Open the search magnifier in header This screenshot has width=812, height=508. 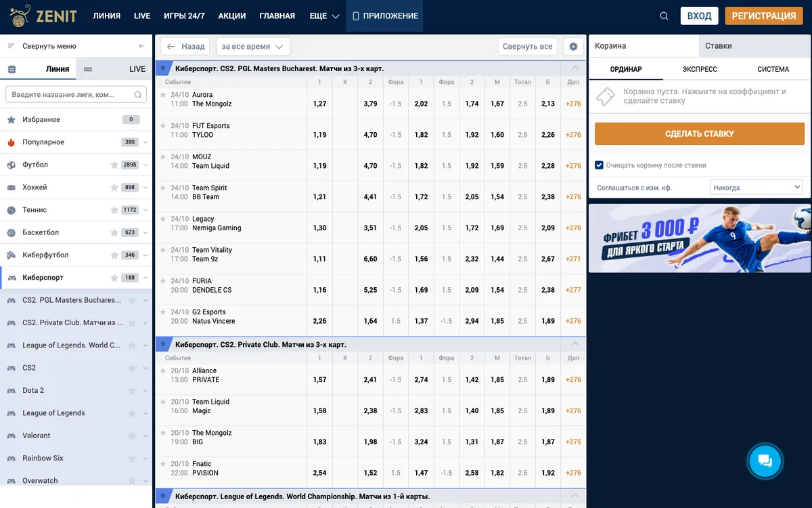pyautogui.click(x=664, y=16)
